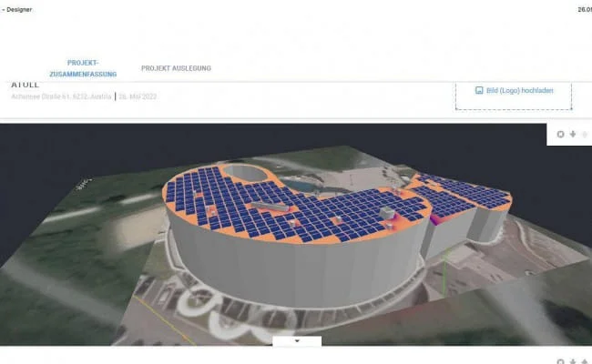Click the project date 26. Mai 2022
592x364 pixels.
(x=138, y=96)
